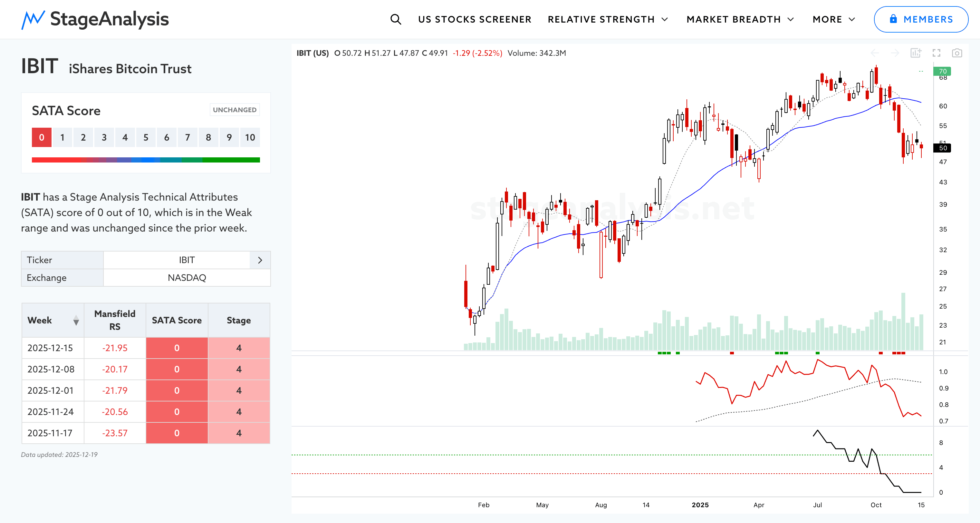Click the Members lock icon
This screenshot has height=523, width=980.
coord(893,19)
